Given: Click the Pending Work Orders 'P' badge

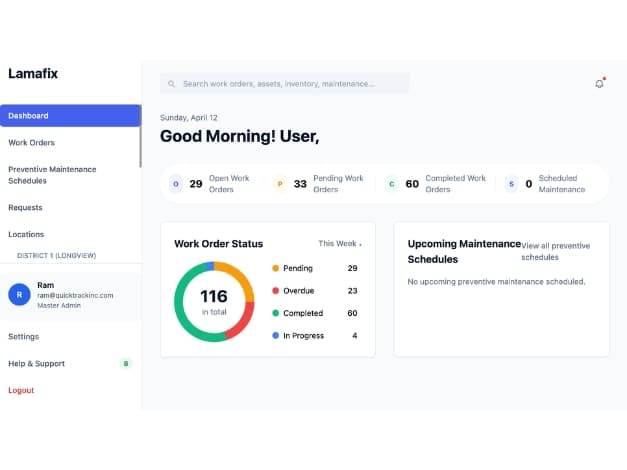Looking at the screenshot, I should click(x=280, y=184).
